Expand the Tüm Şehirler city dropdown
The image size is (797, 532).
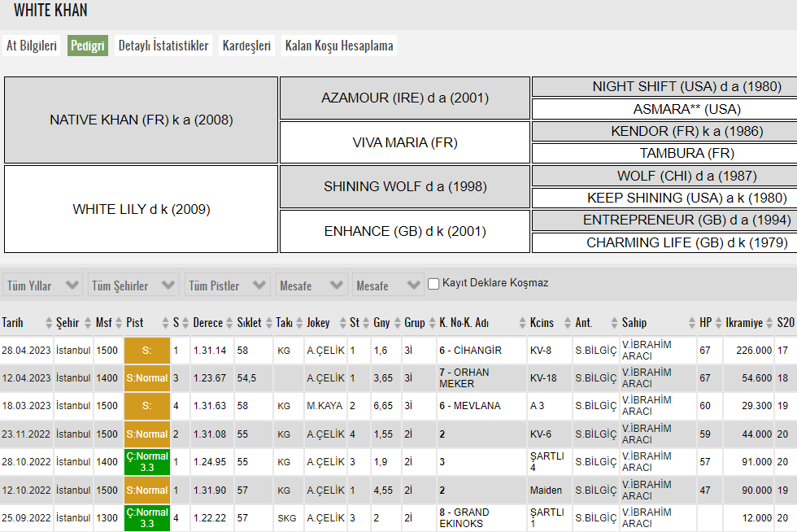(133, 286)
